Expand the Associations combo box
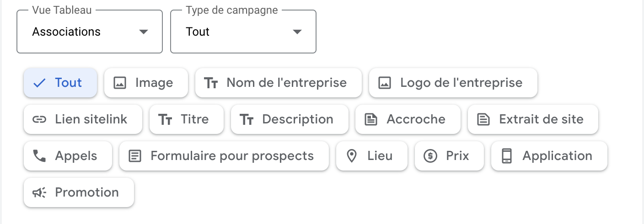 coord(90,32)
